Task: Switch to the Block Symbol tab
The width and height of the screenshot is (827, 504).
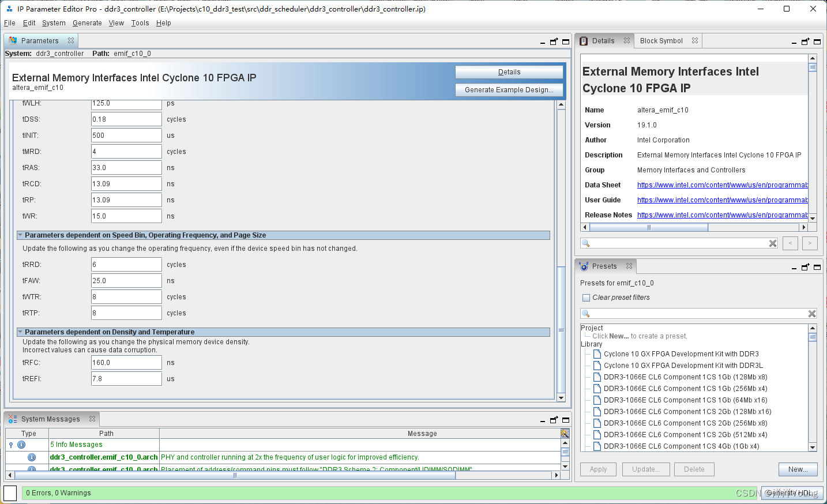Action: tap(661, 40)
